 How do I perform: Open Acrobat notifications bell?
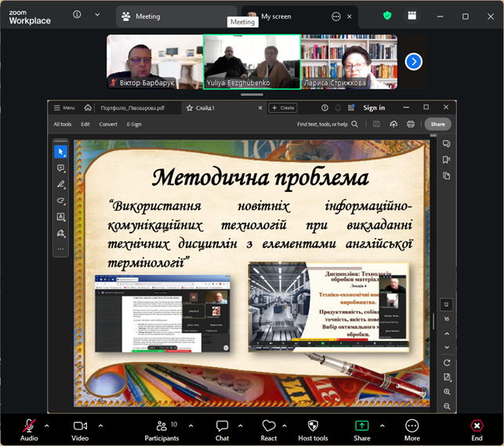click(338, 108)
